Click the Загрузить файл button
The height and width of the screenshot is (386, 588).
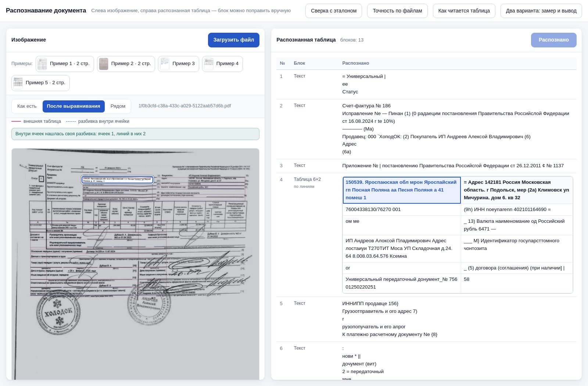234,40
